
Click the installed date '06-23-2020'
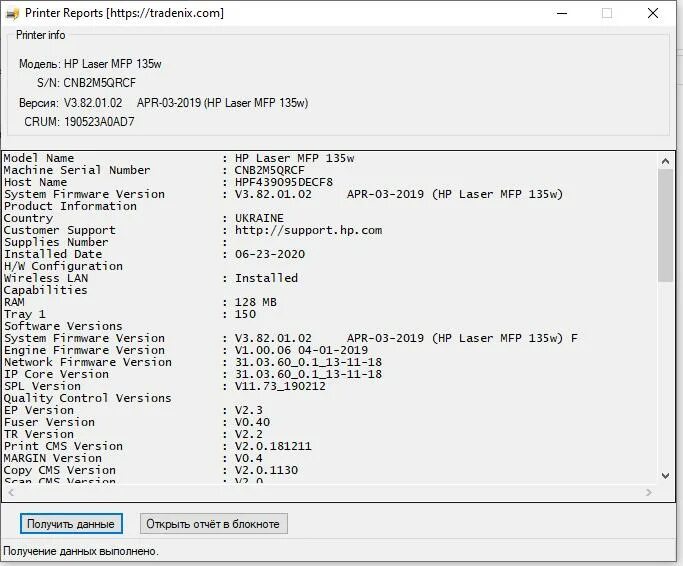[270, 254]
